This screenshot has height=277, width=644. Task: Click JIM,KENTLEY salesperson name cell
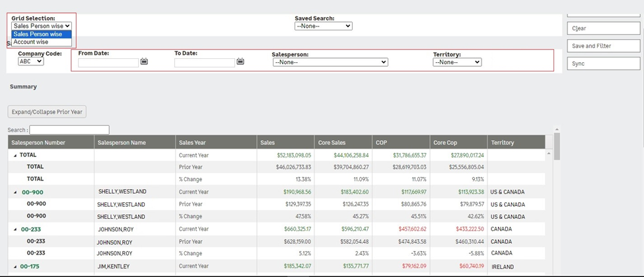pyautogui.click(x=114, y=266)
